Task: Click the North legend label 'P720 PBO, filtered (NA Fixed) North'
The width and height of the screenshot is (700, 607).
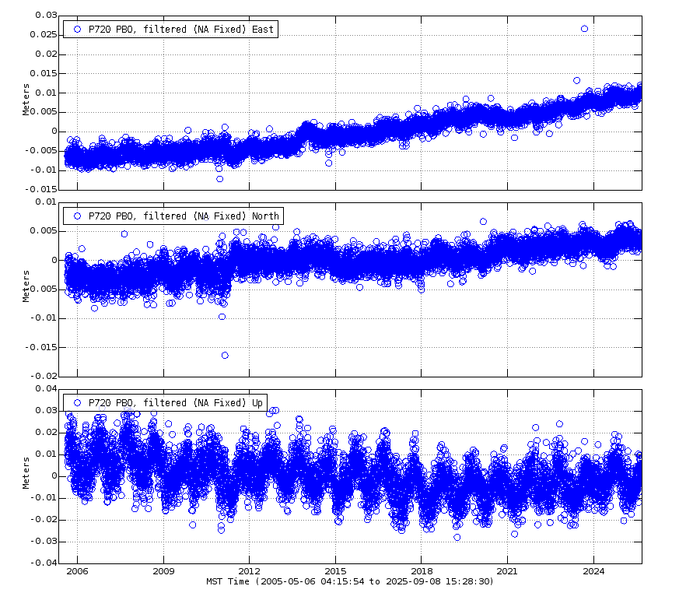Action: [x=184, y=216]
